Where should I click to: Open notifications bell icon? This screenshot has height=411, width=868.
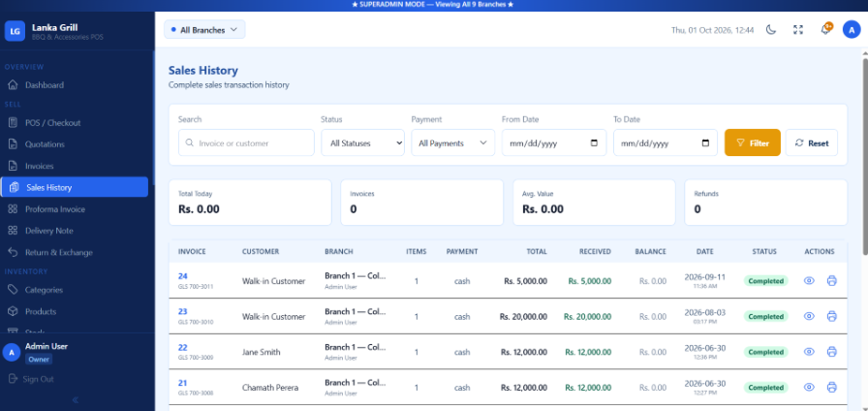point(825,30)
